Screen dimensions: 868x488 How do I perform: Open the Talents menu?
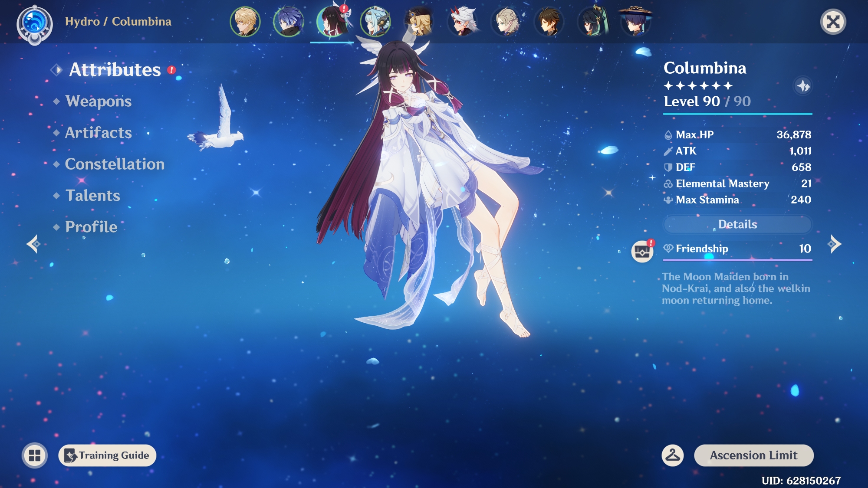[92, 196]
